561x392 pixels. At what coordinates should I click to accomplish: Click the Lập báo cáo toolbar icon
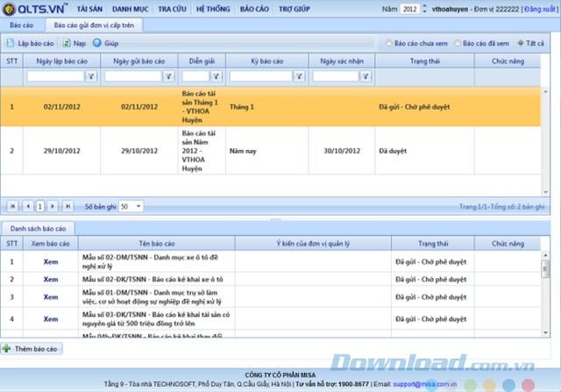click(10, 42)
